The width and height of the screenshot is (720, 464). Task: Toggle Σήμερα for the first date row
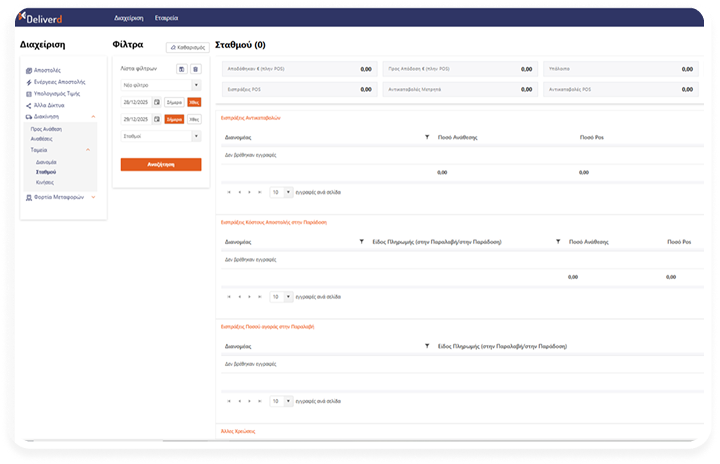175,102
